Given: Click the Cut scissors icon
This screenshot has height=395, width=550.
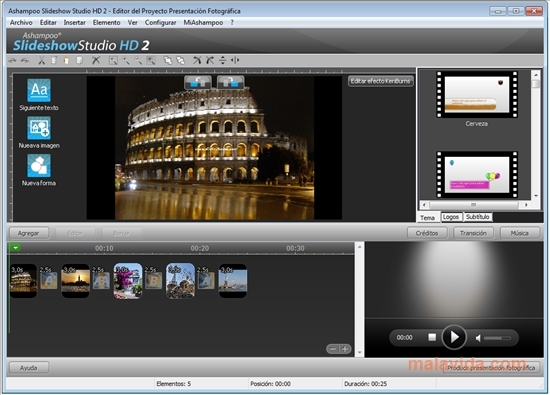Looking at the screenshot, I should point(41,60).
